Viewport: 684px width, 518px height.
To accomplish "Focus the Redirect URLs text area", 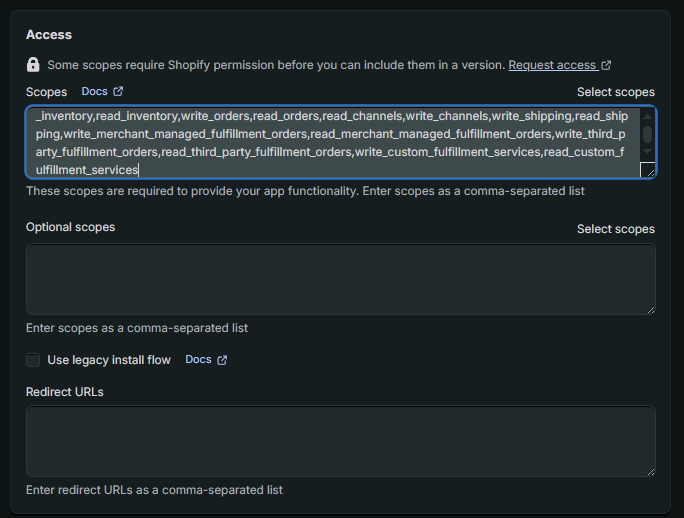I will 340,440.
